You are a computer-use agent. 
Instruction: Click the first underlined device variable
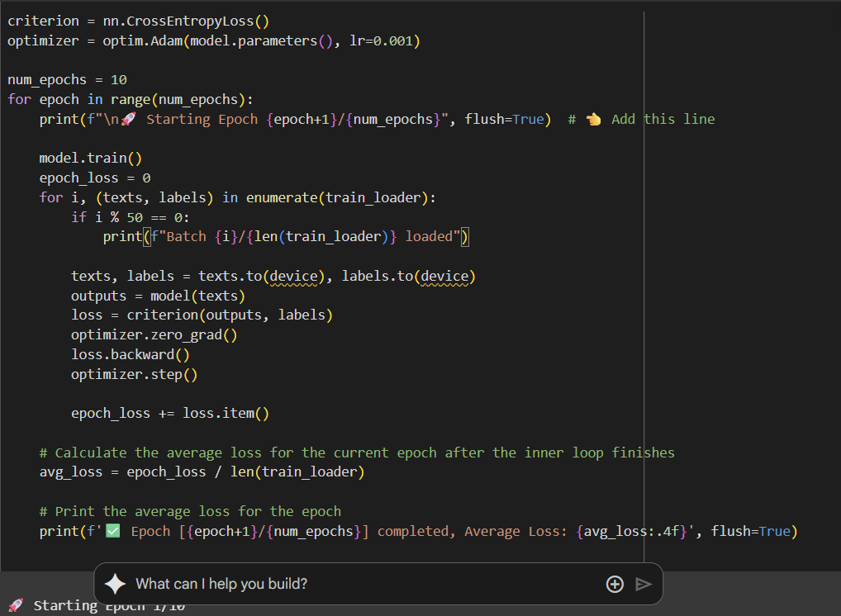(x=292, y=275)
